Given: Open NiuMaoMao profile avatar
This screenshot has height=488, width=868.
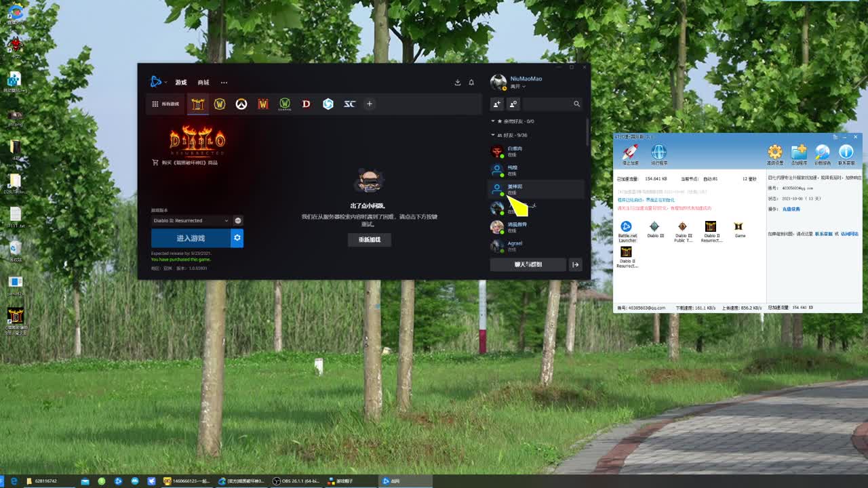Looking at the screenshot, I should pyautogui.click(x=498, y=82).
